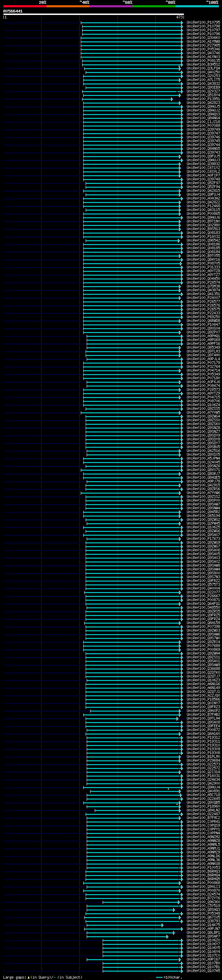
Task: Click the purple ~60% identity color segment
Action: 111,6
